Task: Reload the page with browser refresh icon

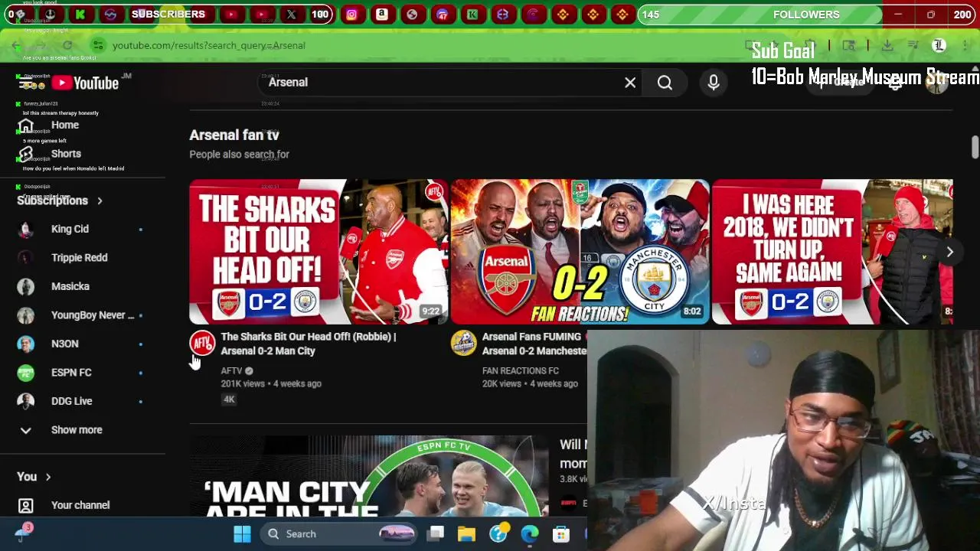Action: [x=67, y=45]
